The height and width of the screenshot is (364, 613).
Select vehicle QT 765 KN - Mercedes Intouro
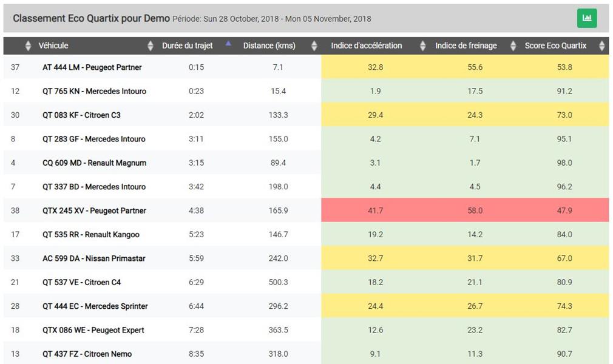click(x=94, y=91)
